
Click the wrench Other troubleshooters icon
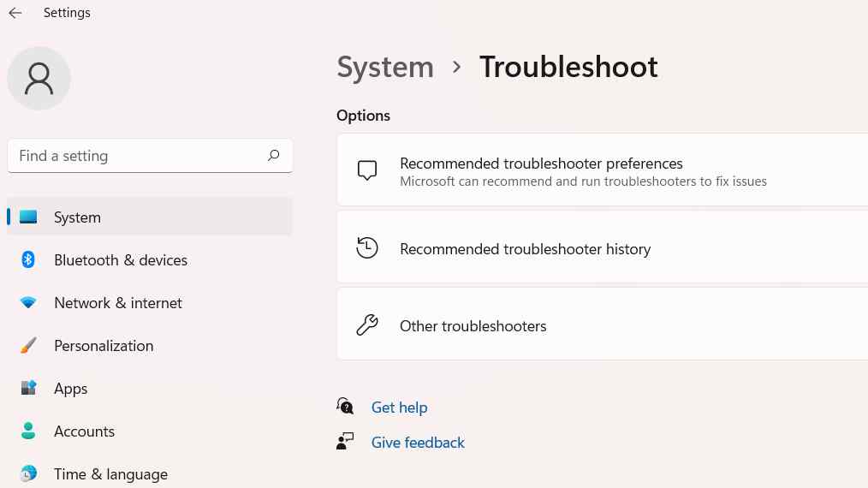(367, 325)
